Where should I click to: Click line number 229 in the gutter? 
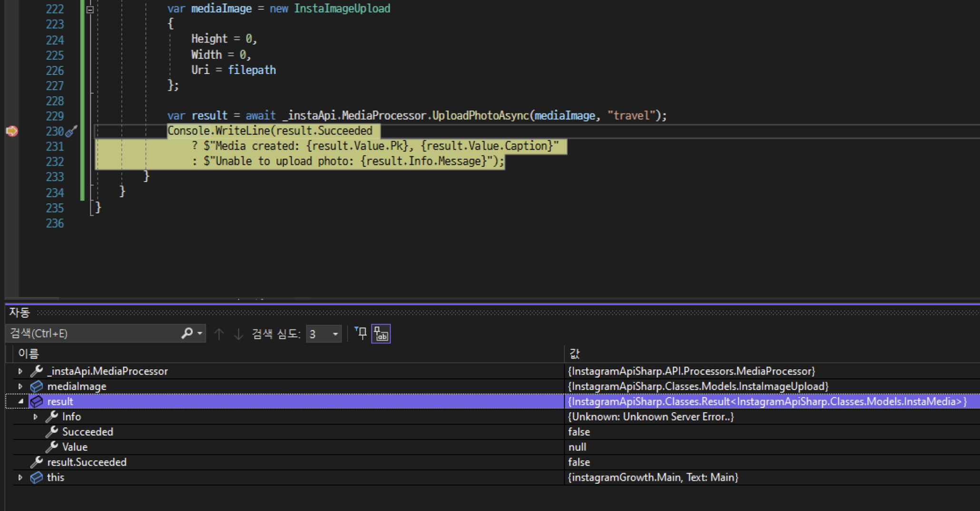click(x=55, y=116)
